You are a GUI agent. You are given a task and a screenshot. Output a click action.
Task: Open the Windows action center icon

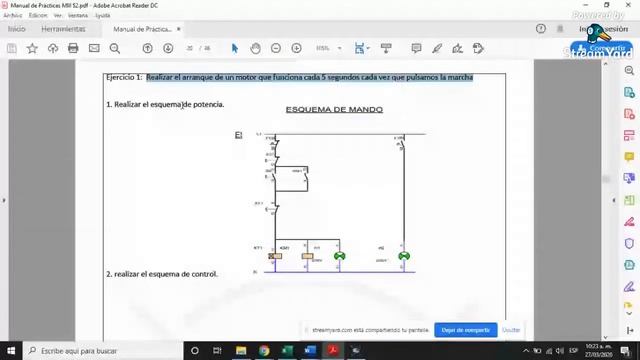click(625, 351)
